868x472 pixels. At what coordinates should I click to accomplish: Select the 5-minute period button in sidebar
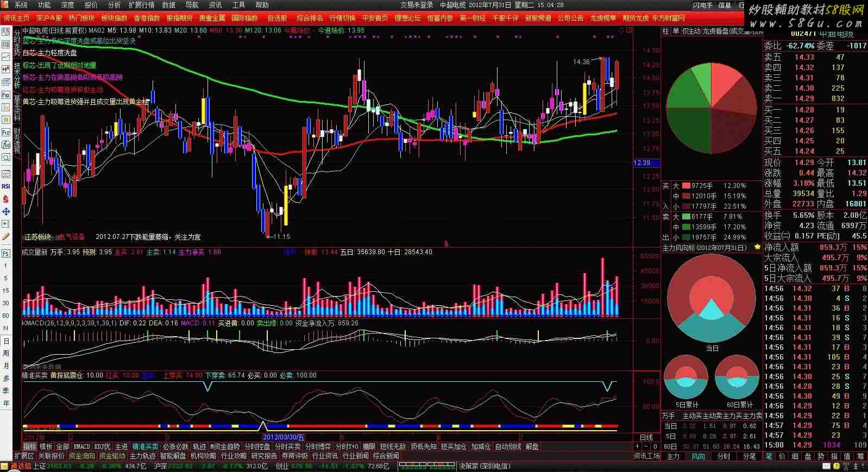coord(6,279)
